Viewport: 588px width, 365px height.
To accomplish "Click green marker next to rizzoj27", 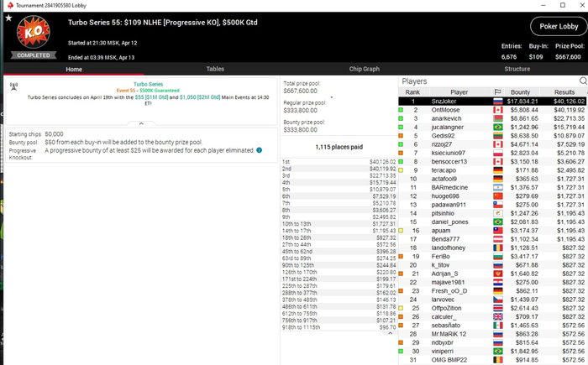I will point(401,144).
